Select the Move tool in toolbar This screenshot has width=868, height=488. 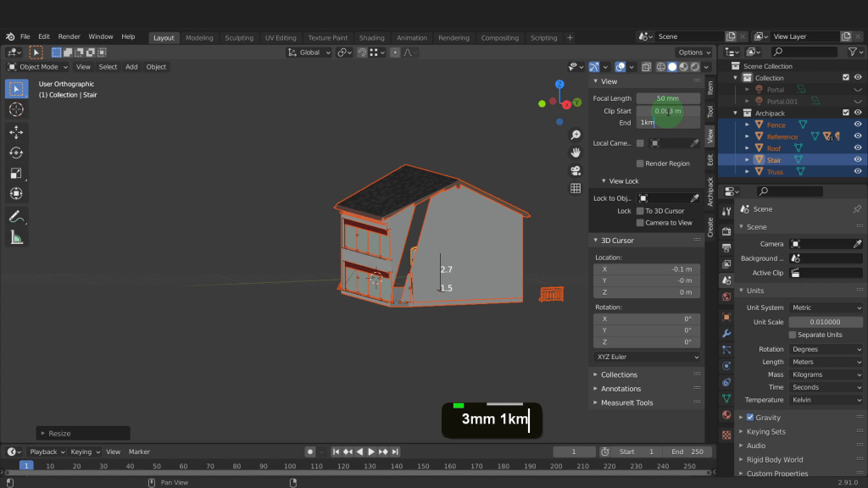coord(16,132)
